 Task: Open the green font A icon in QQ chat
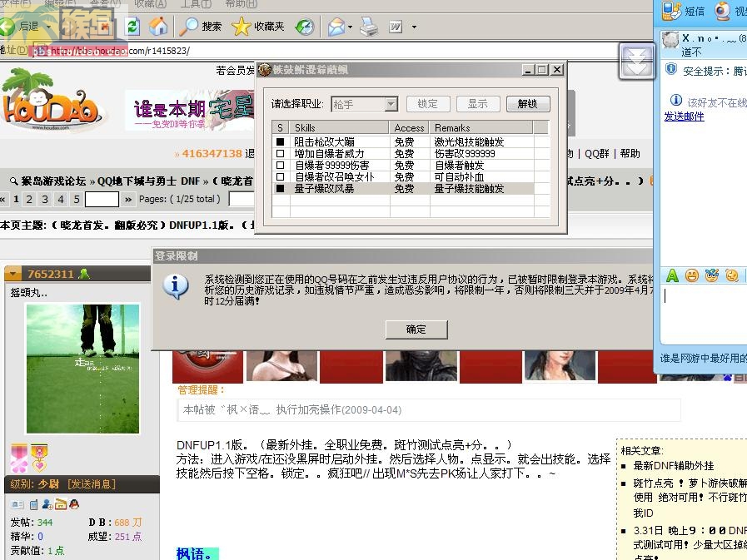click(x=672, y=275)
